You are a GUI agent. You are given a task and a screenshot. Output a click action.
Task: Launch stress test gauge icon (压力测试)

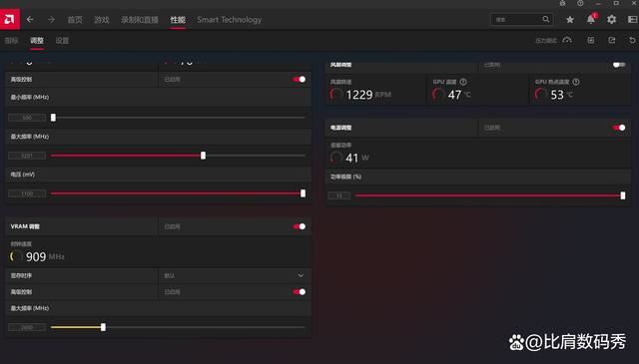[567, 40]
